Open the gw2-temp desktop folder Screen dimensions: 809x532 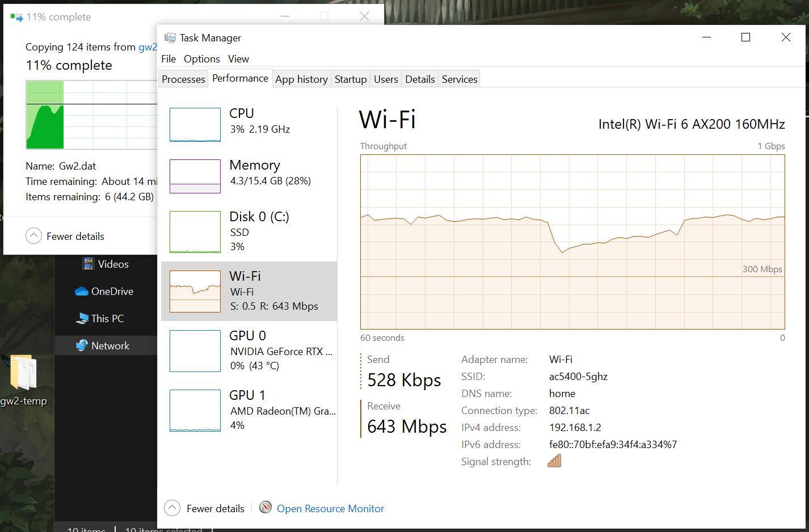click(23, 374)
